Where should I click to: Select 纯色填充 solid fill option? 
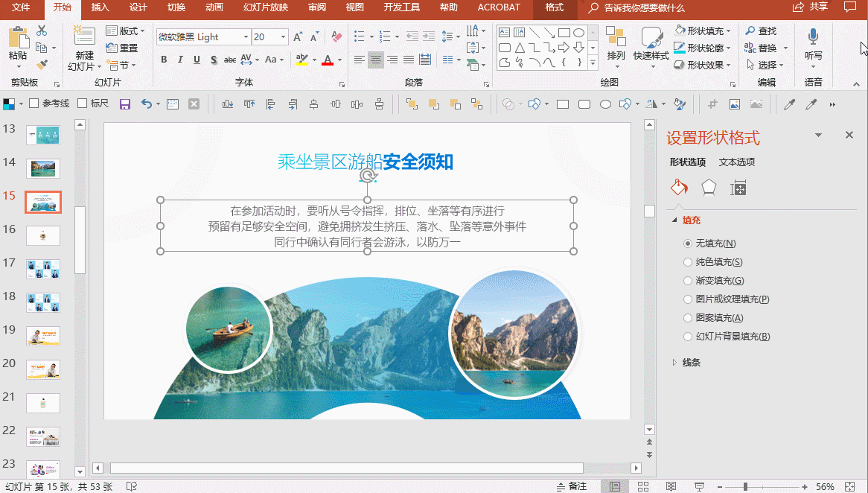(713, 262)
